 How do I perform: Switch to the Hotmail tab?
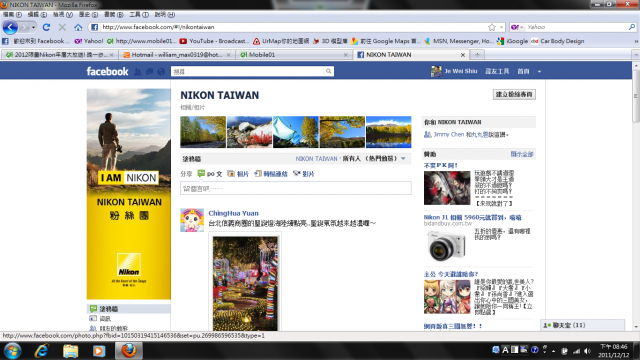click(177, 55)
